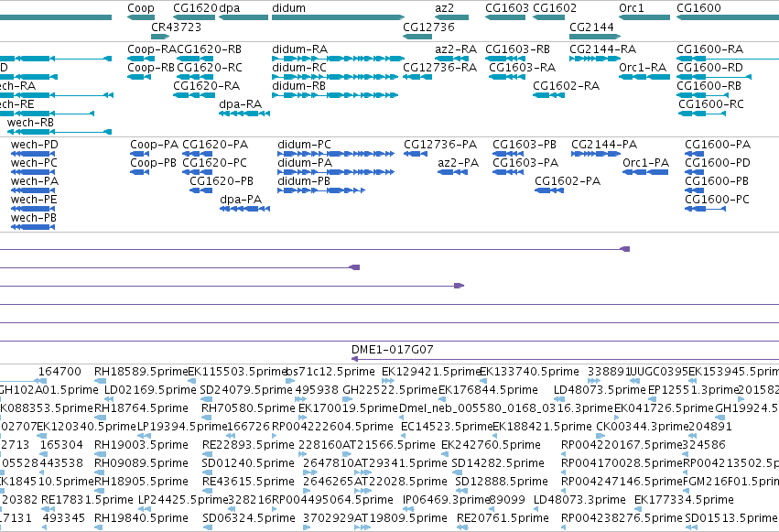The width and height of the screenshot is (779, 532).
Task: Click the CG1600-PD protein label
Action: [x=718, y=163]
